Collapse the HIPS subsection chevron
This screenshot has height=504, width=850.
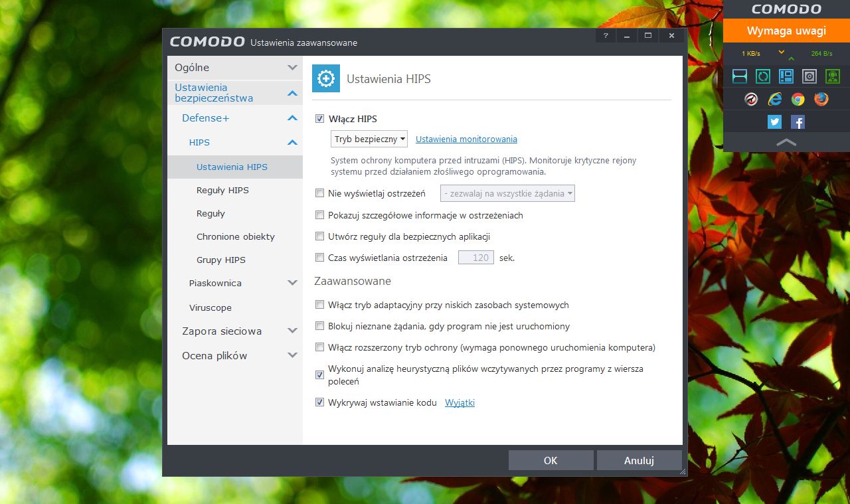click(x=292, y=142)
